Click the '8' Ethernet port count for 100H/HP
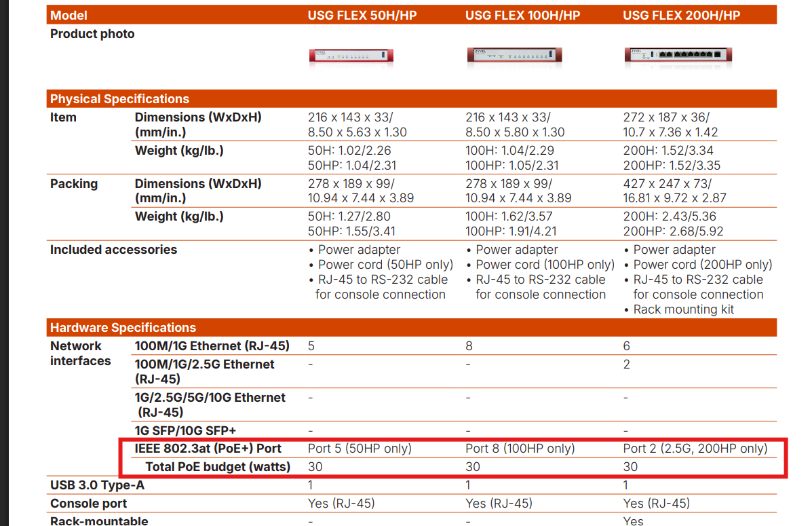This screenshot has height=526, width=812. click(469, 346)
